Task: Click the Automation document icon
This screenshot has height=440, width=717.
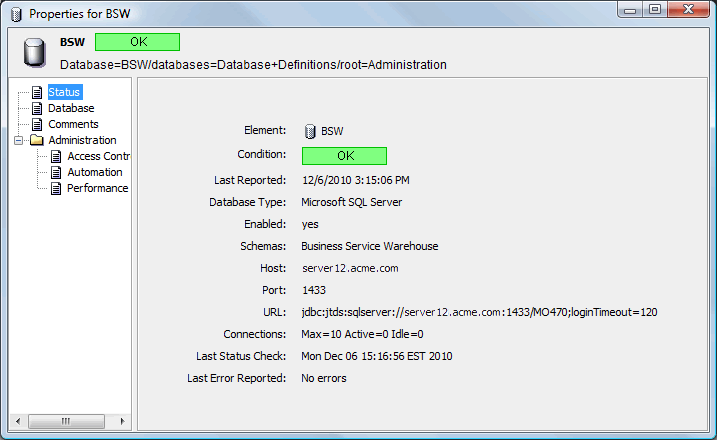Action: (56, 172)
